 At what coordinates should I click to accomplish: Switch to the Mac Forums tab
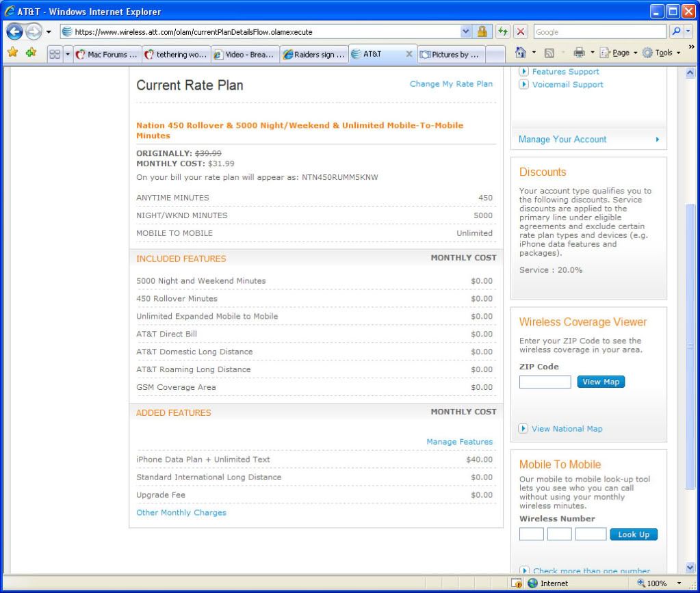pos(107,55)
